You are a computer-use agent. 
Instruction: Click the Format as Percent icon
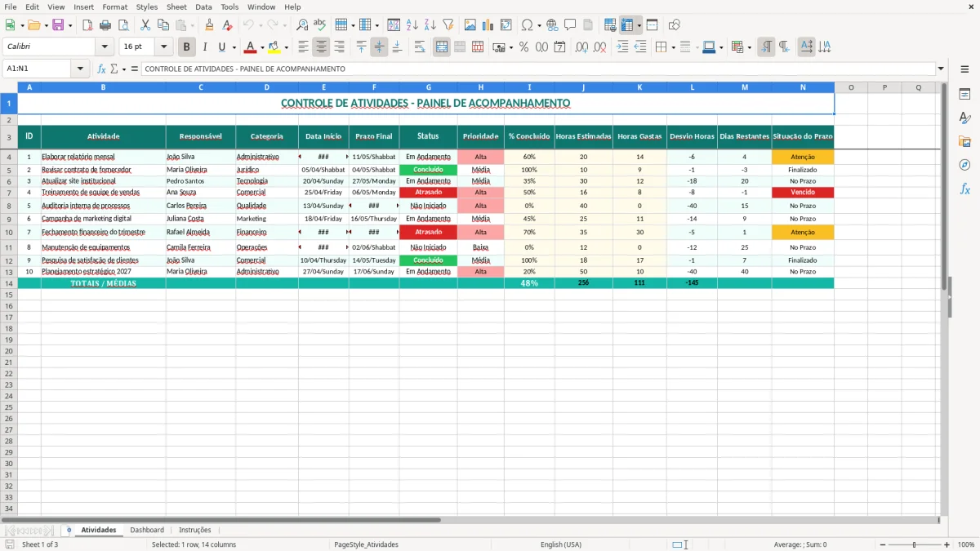(x=523, y=47)
